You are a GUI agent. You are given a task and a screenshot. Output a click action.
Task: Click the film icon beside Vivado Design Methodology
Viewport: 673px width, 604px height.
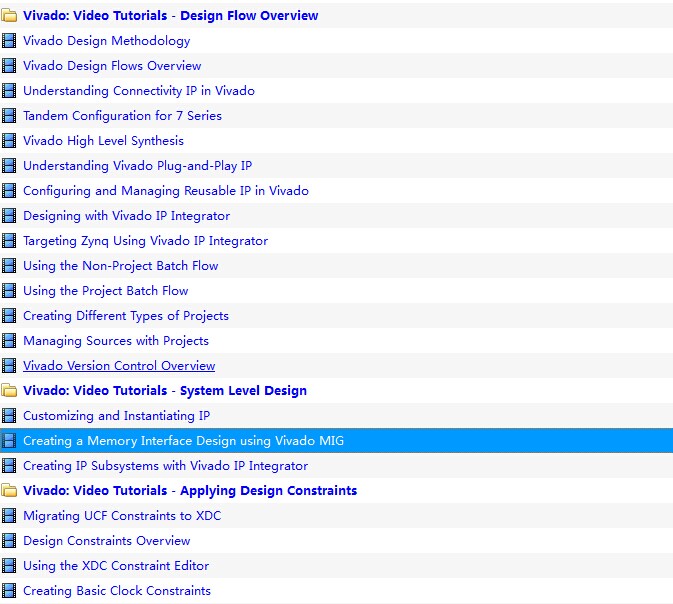tap(9, 41)
